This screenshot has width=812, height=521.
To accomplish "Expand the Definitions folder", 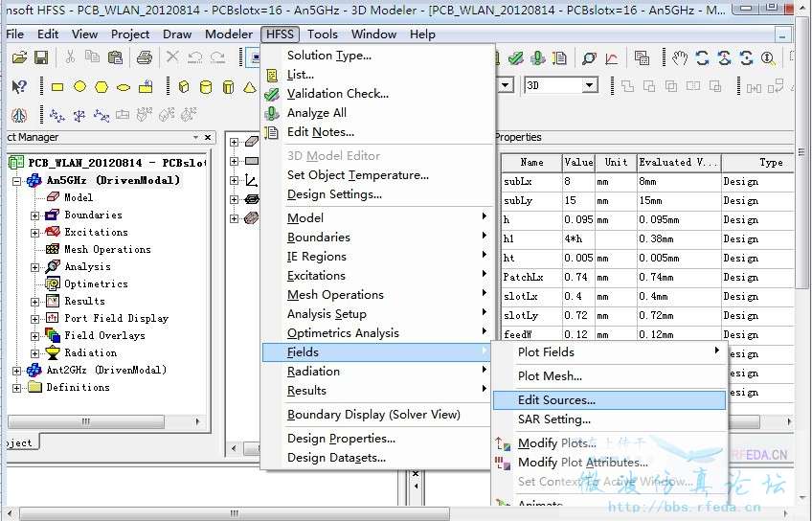I will click(16, 387).
